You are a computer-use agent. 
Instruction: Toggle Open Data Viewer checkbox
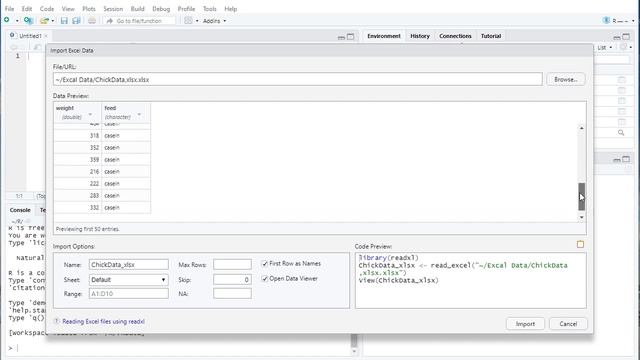pos(264,279)
